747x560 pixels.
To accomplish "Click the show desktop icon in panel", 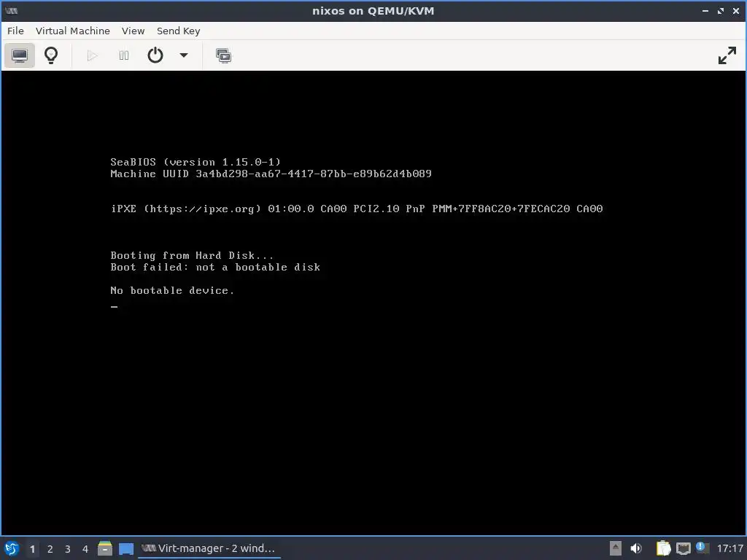I will pos(125,548).
